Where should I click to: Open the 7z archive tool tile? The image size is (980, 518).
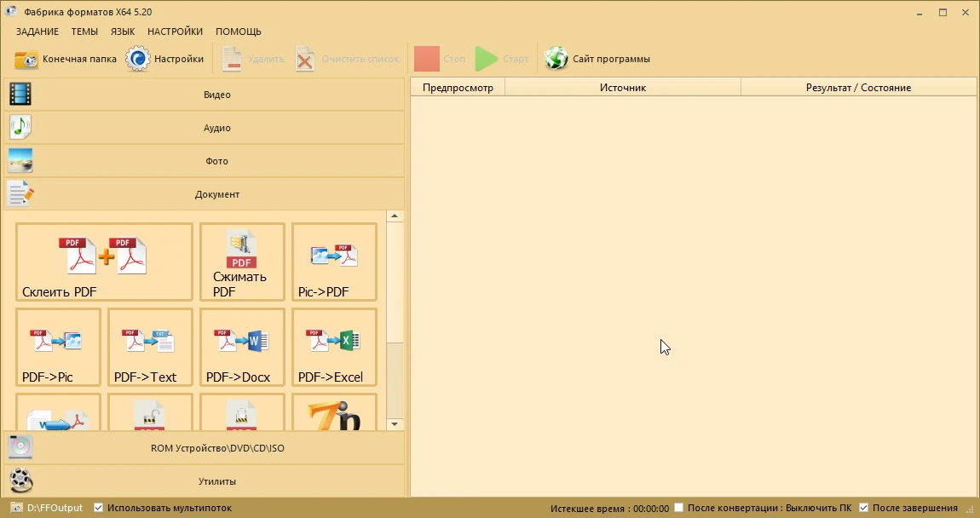click(x=334, y=412)
